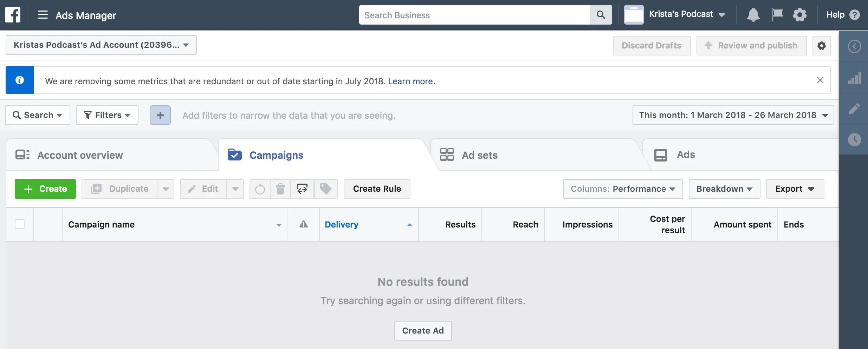Expand the date range dropdown
This screenshot has width=868, height=349.
(733, 115)
